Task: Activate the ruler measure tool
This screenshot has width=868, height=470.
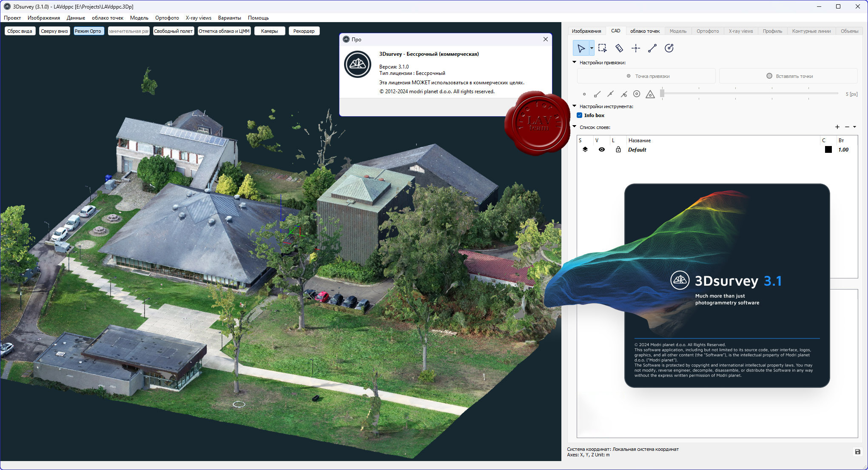Action: (x=619, y=48)
